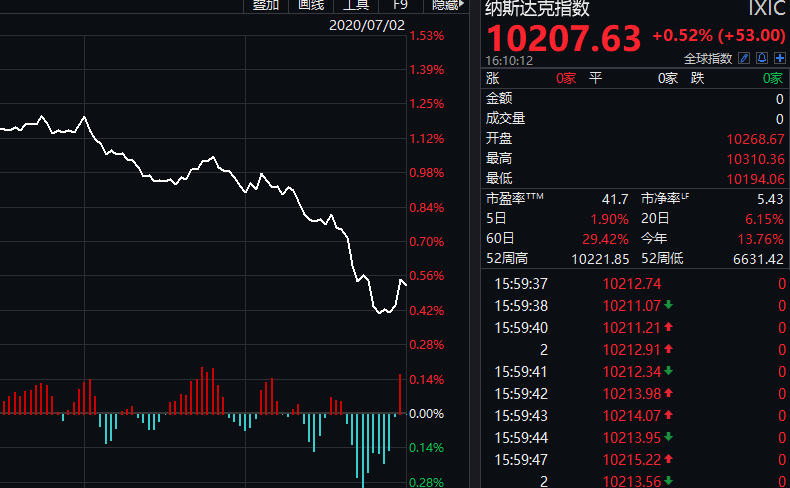This screenshot has width=790, height=488.
Task: Select the tick price 10213.95
Action: [x=631, y=438]
